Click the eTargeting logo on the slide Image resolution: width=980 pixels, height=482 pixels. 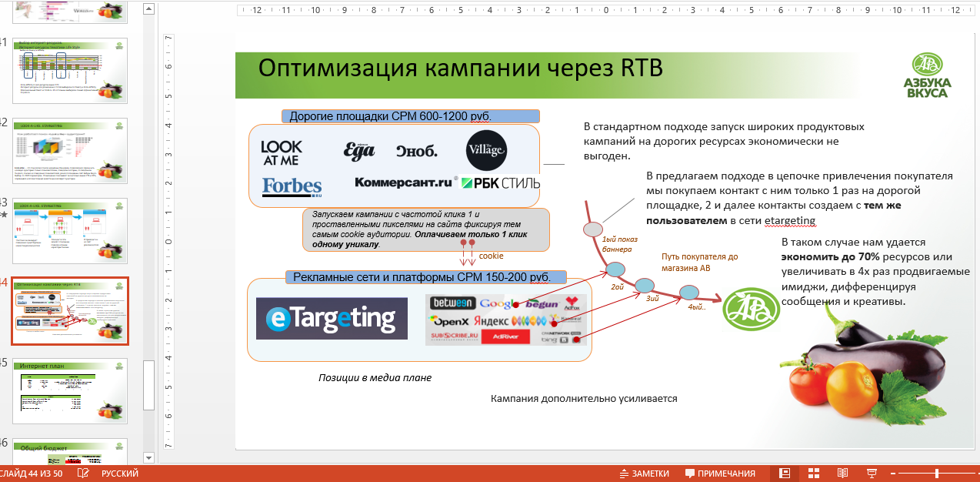331,318
